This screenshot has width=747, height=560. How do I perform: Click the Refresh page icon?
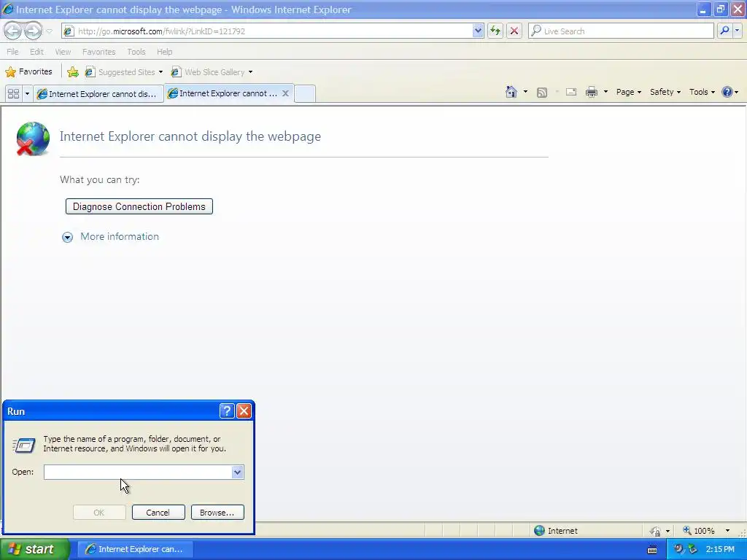pos(495,31)
